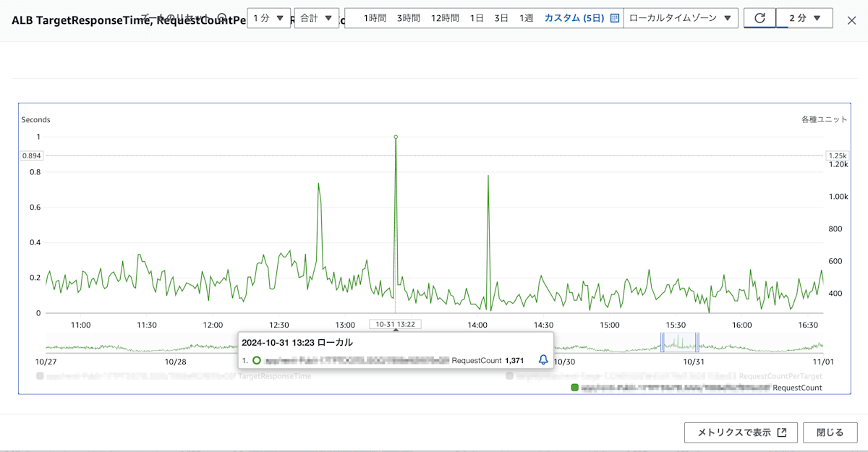Click left handle of timeline range selector
This screenshot has width=868, height=452.
(662, 342)
